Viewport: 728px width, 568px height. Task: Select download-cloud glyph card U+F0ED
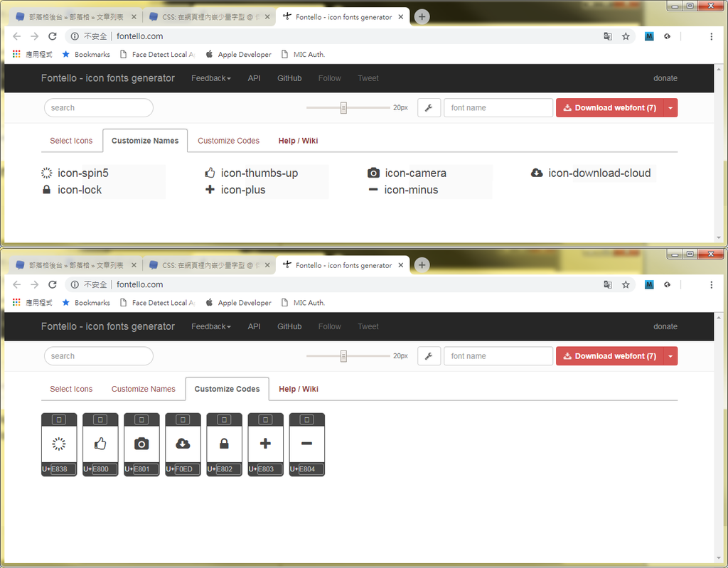[x=183, y=444]
